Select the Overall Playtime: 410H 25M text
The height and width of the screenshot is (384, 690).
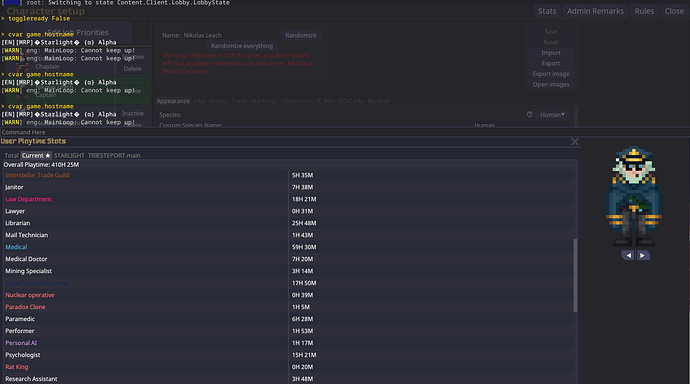click(41, 165)
